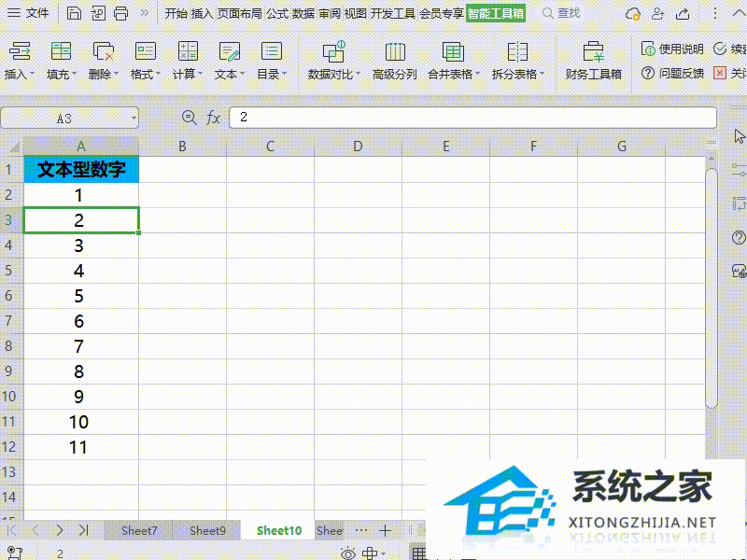The image size is (747, 560).
Task: Click the 拆分表格 tool icon
Action: point(517,51)
